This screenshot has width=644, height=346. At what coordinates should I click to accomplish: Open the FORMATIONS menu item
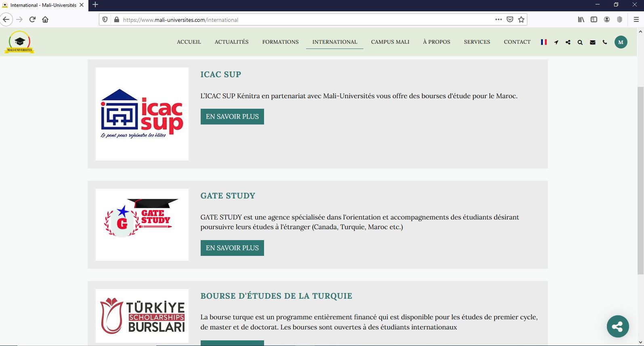(281, 42)
